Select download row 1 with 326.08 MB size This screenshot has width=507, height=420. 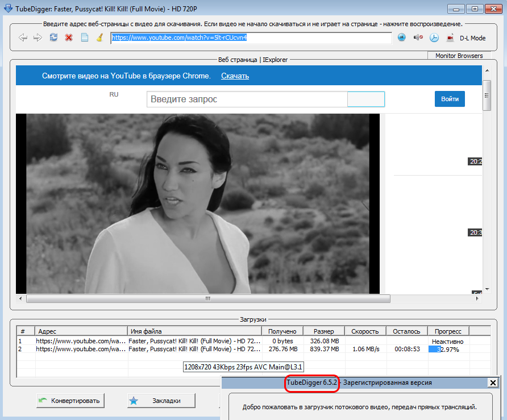[253, 341]
